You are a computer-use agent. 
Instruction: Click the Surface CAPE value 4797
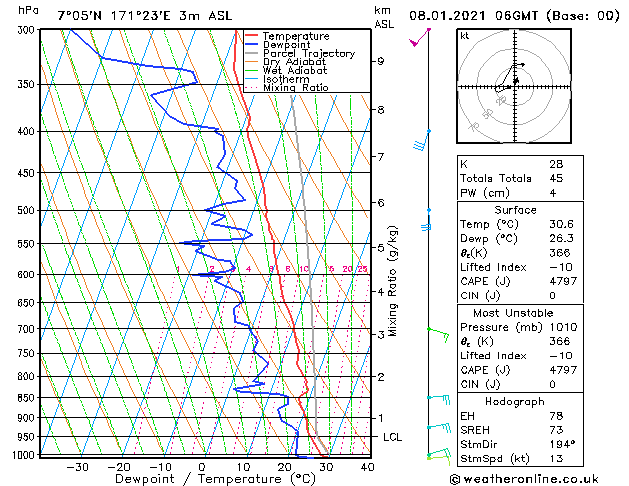(563, 281)
